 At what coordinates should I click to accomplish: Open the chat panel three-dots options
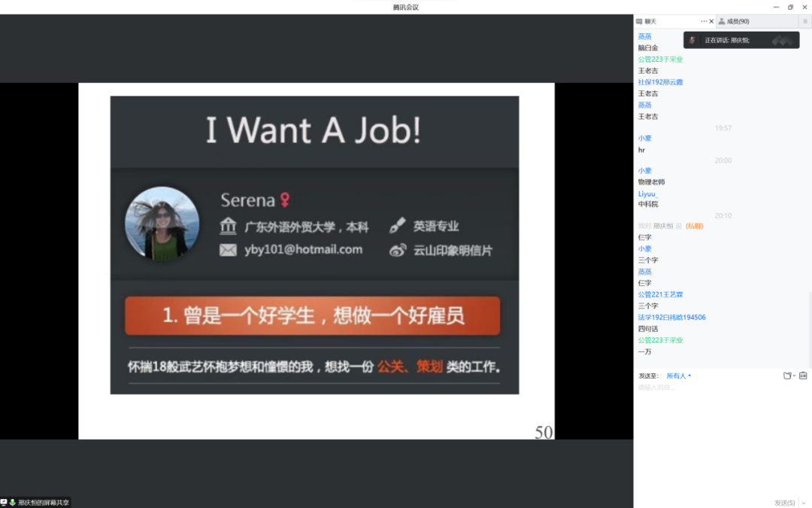(x=704, y=22)
